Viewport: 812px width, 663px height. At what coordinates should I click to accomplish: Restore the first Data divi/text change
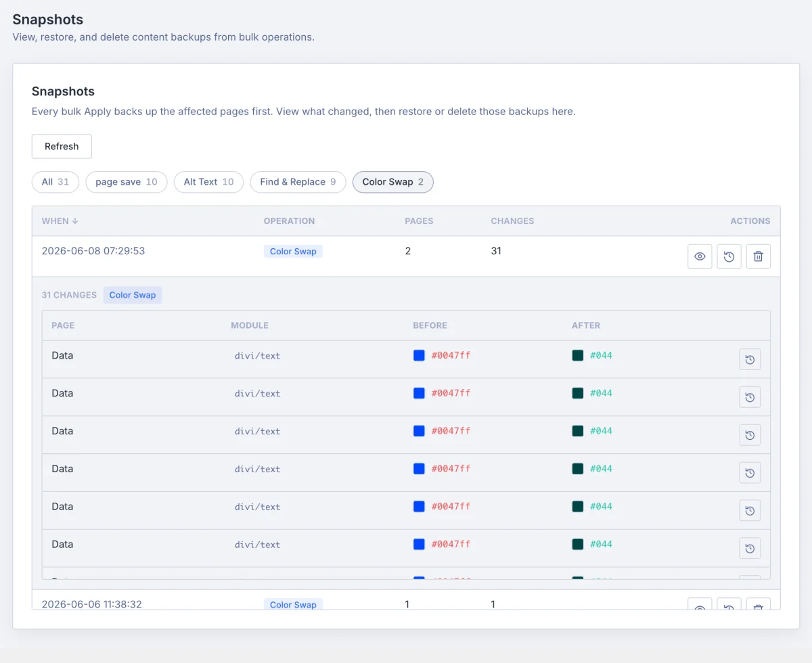tap(750, 359)
